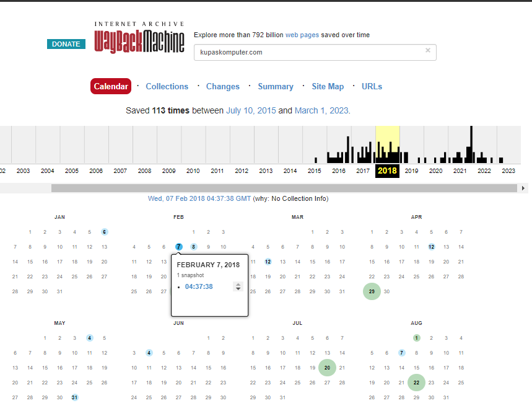The height and width of the screenshot is (403, 532).
Task: Open the 04:37:38 snapshot in the popup
Action: tap(199, 287)
